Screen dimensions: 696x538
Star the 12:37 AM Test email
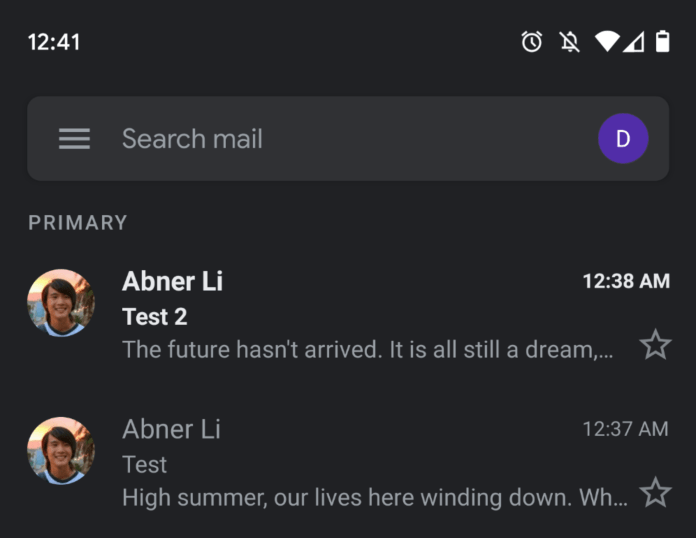click(655, 492)
